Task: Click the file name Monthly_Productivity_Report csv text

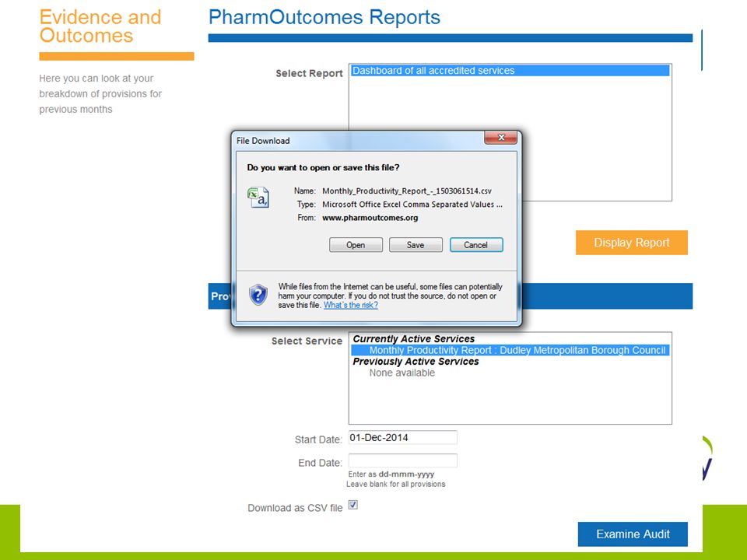Action: [407, 191]
